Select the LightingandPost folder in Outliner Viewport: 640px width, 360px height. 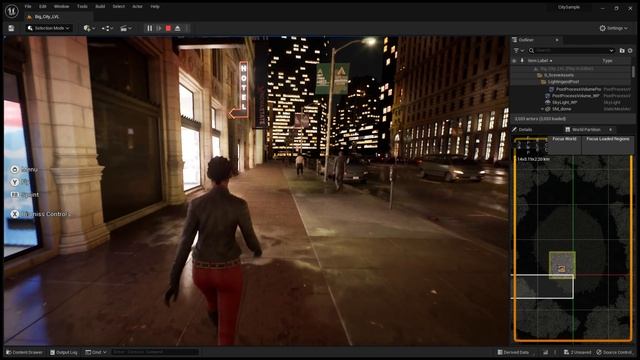pos(570,82)
